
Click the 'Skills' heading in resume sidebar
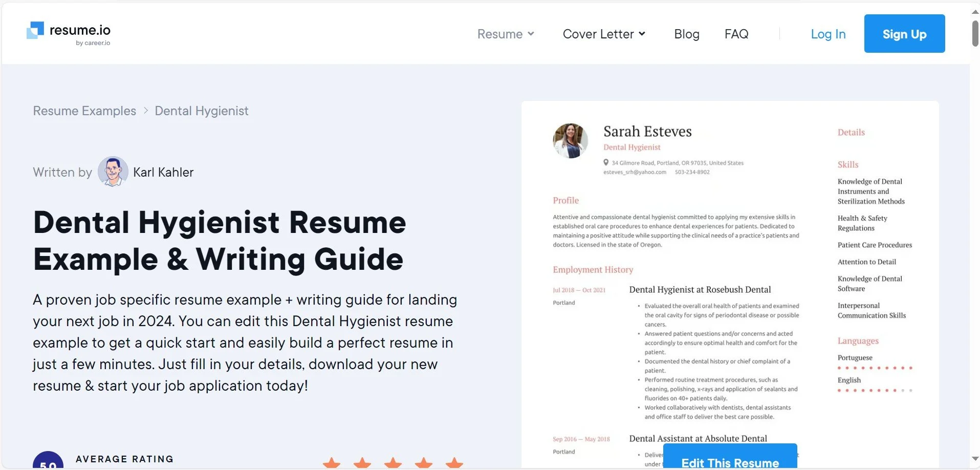[x=848, y=164]
